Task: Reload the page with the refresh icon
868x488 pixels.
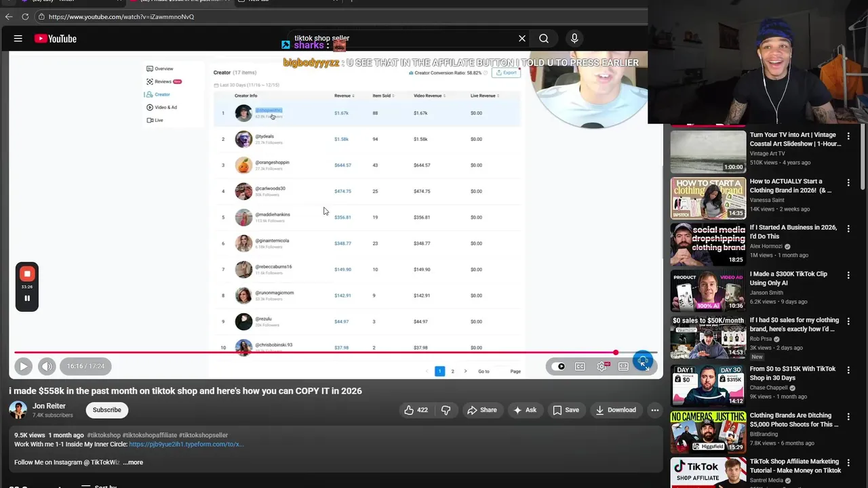Action: (25, 16)
